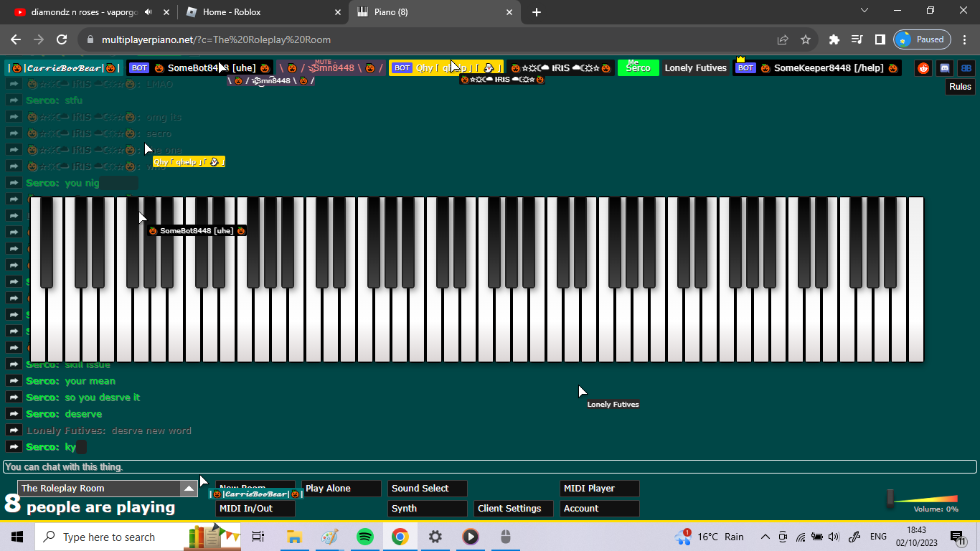Go back in browser history
The image size is (980, 551).
click(16, 39)
